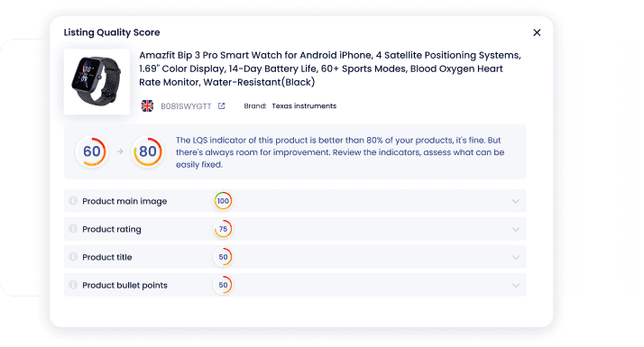Click info icon beside Product title
The width and height of the screenshot is (644, 347).
73,257
